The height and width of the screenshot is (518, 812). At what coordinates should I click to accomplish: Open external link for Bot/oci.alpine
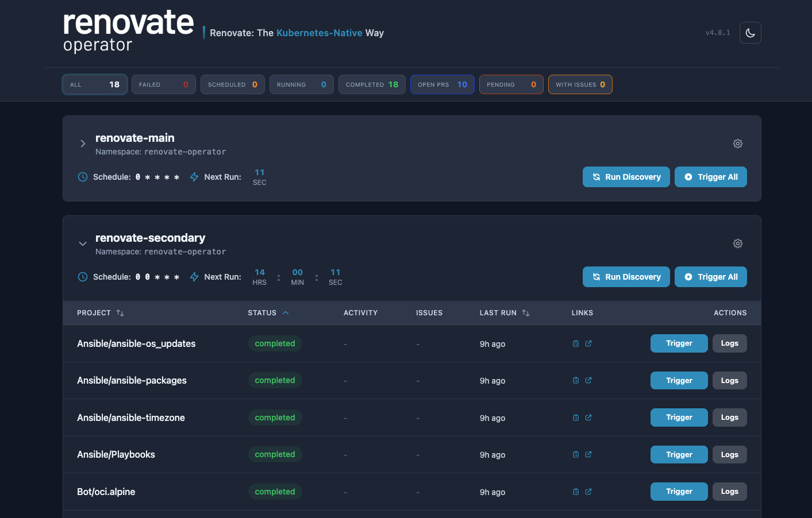pos(588,492)
